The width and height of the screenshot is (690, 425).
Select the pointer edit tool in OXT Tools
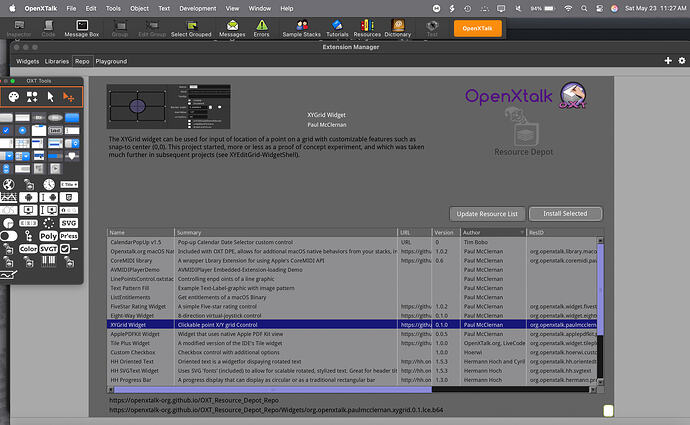50,97
